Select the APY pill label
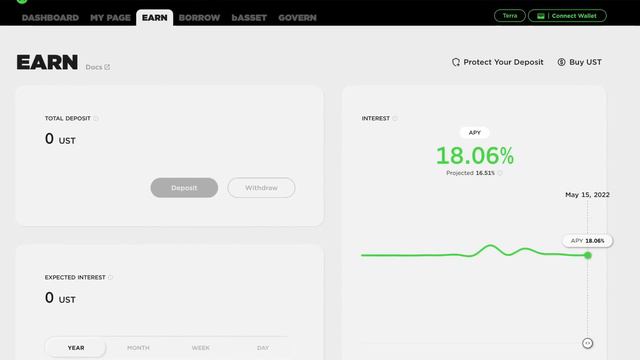Viewport: 640px width, 360px height. (x=474, y=133)
